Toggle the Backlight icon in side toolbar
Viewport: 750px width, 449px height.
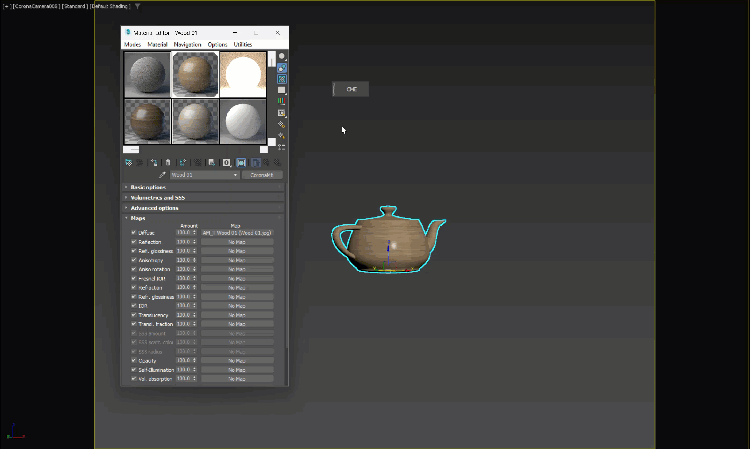(x=282, y=68)
